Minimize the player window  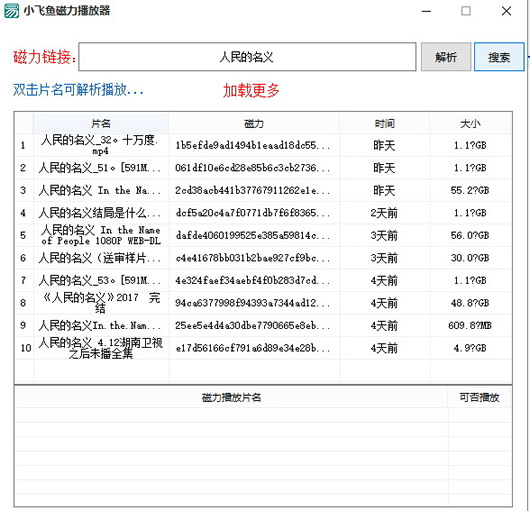pyautogui.click(x=426, y=11)
